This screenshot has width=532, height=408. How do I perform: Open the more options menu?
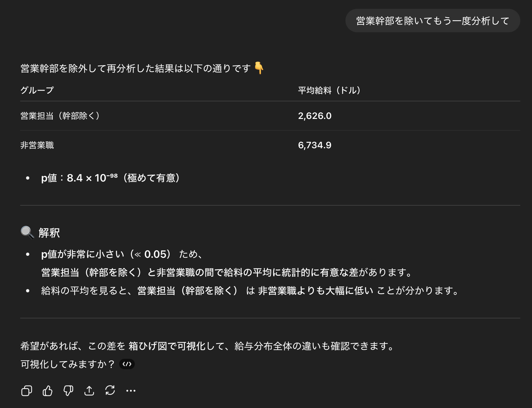coord(131,390)
